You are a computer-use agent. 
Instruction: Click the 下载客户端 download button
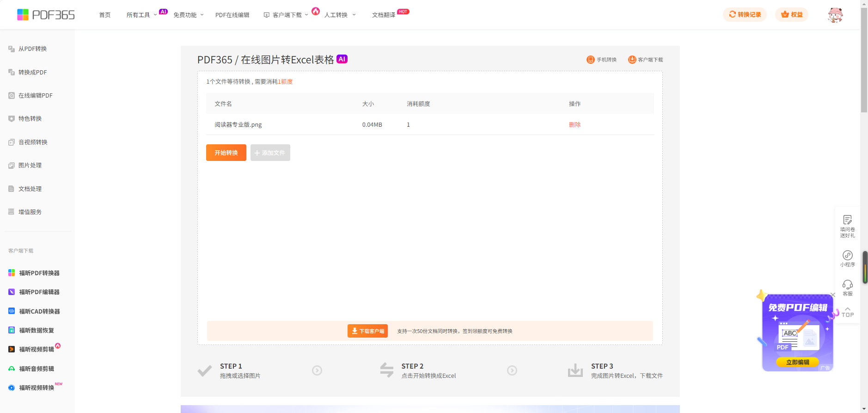click(x=367, y=331)
